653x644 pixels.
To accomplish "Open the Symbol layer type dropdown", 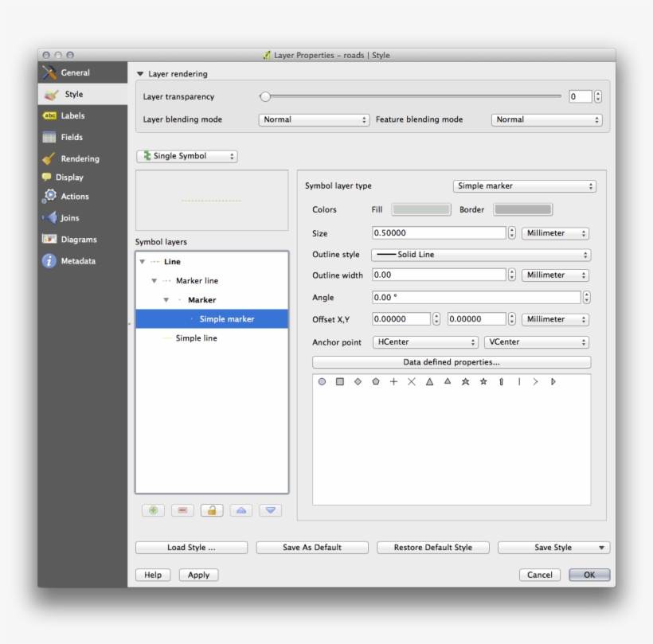I will pyautogui.click(x=524, y=186).
